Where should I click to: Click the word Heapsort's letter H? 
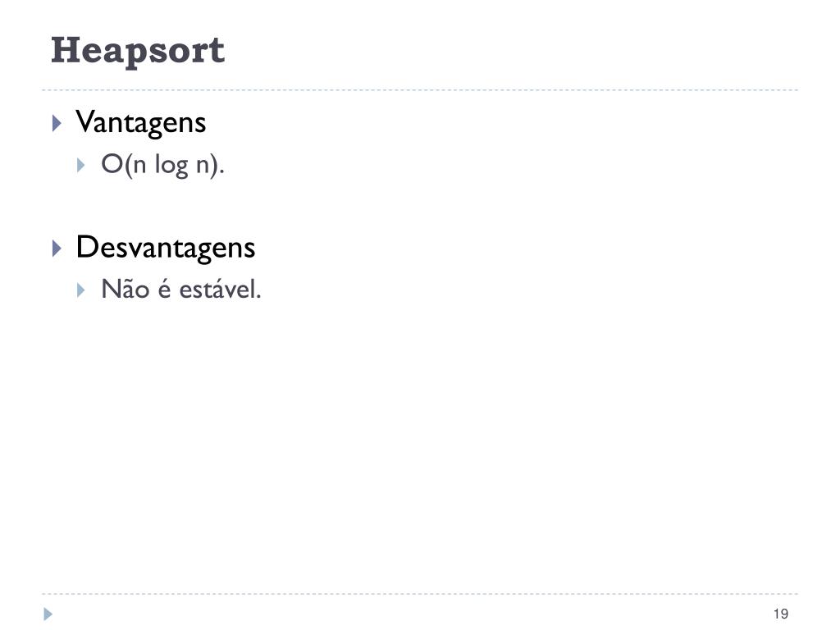(x=64, y=50)
